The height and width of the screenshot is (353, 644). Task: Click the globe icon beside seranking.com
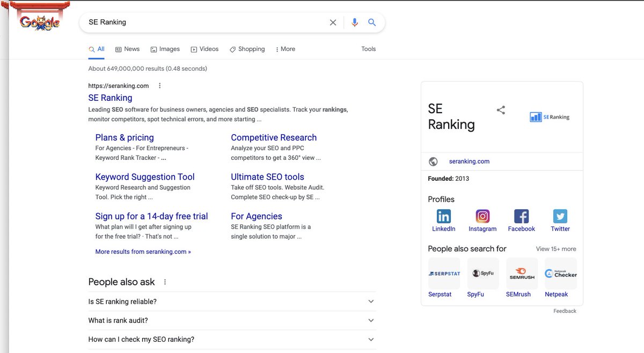pos(434,161)
